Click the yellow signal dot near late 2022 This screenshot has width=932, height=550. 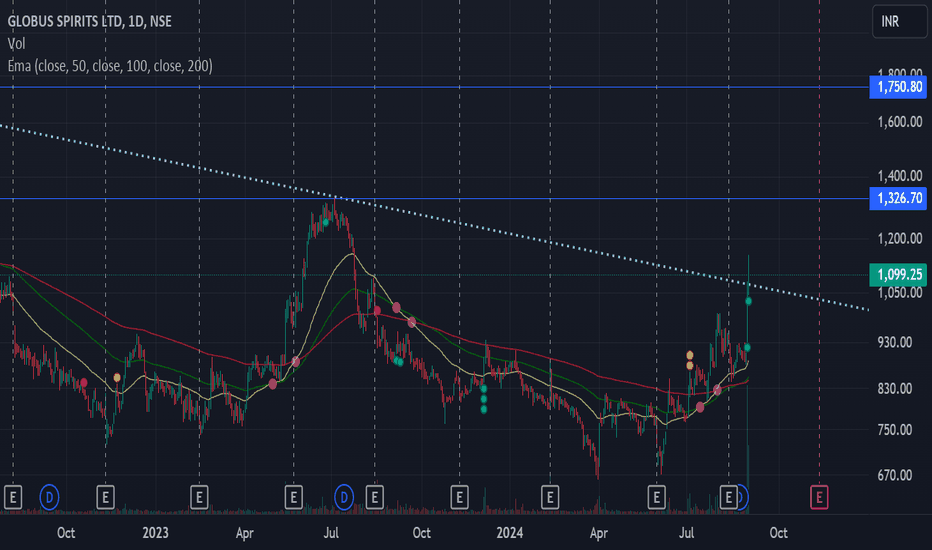pos(117,378)
